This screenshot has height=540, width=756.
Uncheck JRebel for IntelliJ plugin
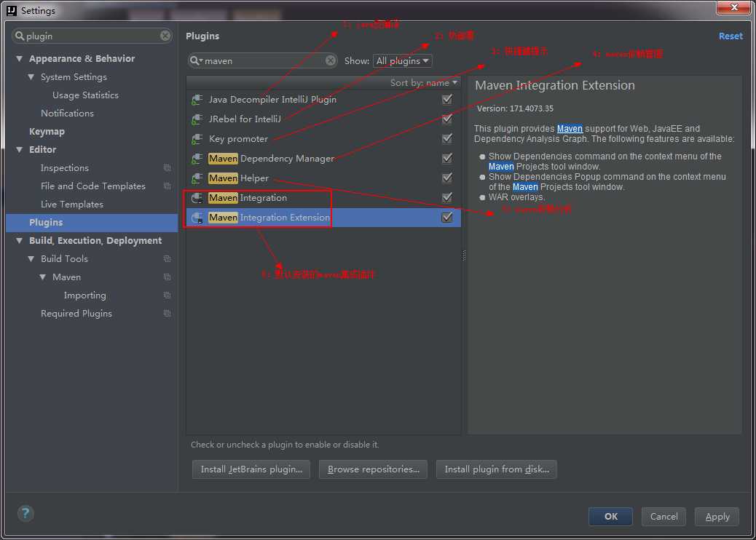click(447, 119)
